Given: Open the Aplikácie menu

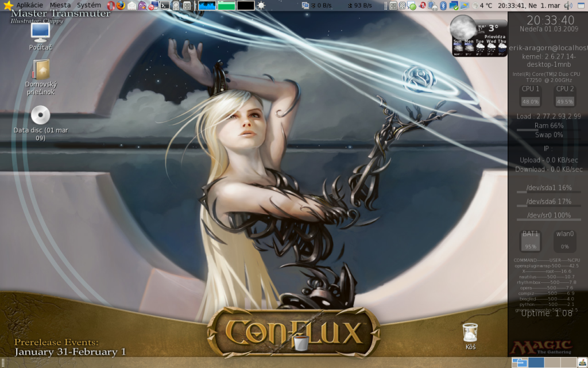Looking at the screenshot, I should click(x=30, y=5).
